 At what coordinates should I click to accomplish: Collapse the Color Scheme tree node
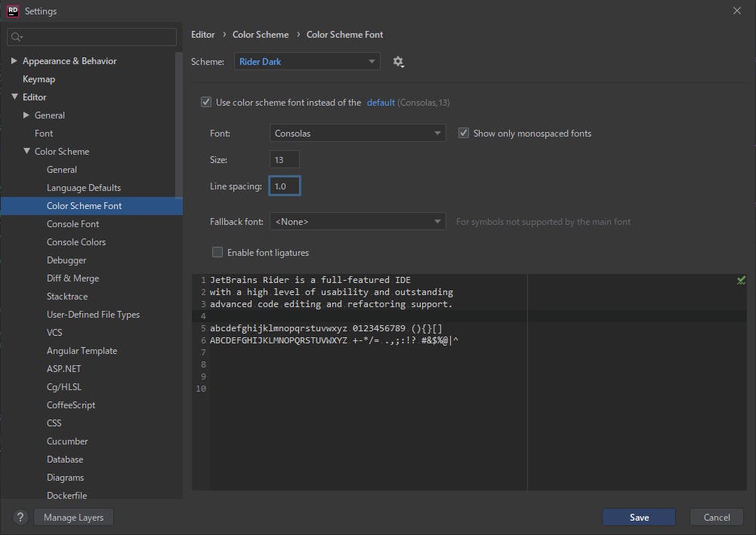[26, 151]
